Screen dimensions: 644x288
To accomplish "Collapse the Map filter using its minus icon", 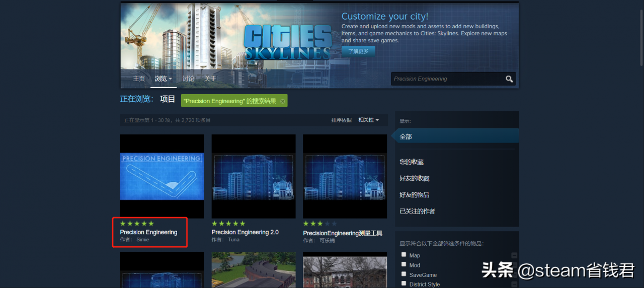I will tap(514, 256).
